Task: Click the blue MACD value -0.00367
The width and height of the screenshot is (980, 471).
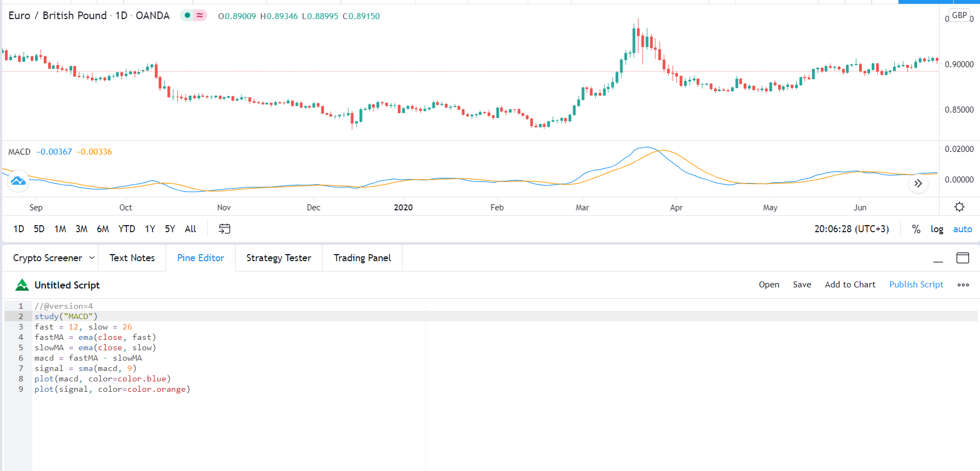Action: click(x=54, y=152)
